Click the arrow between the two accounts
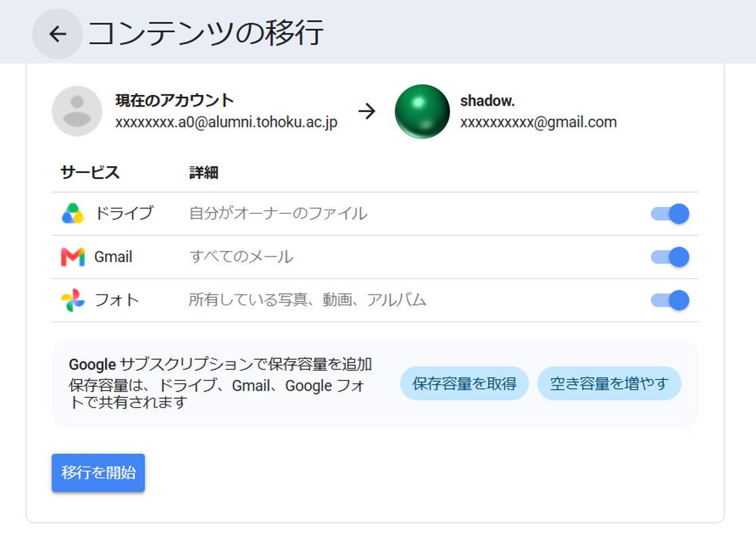 tap(367, 111)
